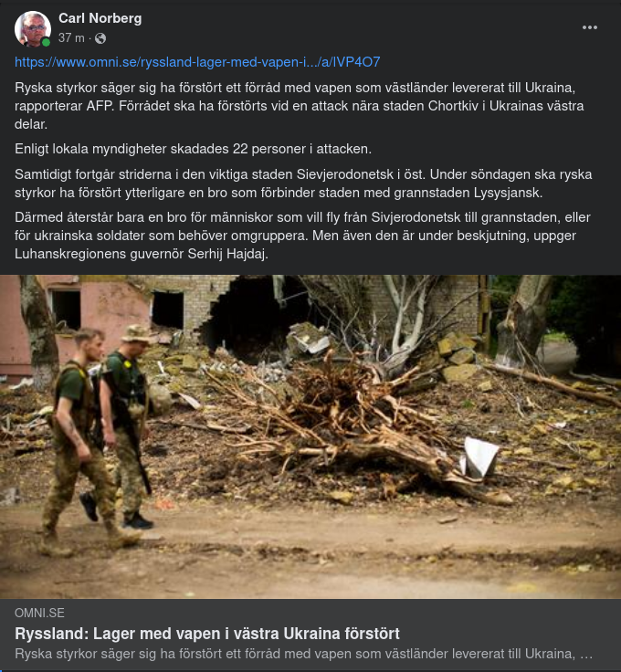The height and width of the screenshot is (672, 621).
Task: Click the green online status dot
Action: (46, 42)
